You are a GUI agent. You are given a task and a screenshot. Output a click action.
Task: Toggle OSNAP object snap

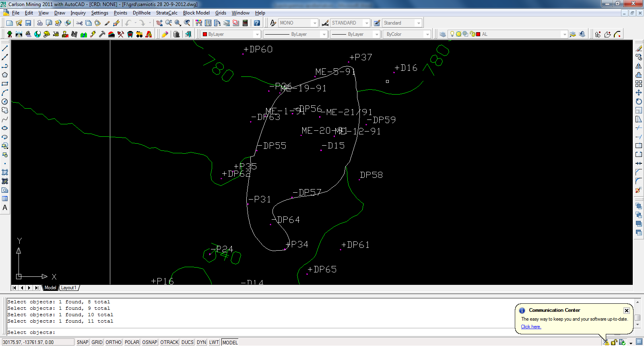point(150,342)
